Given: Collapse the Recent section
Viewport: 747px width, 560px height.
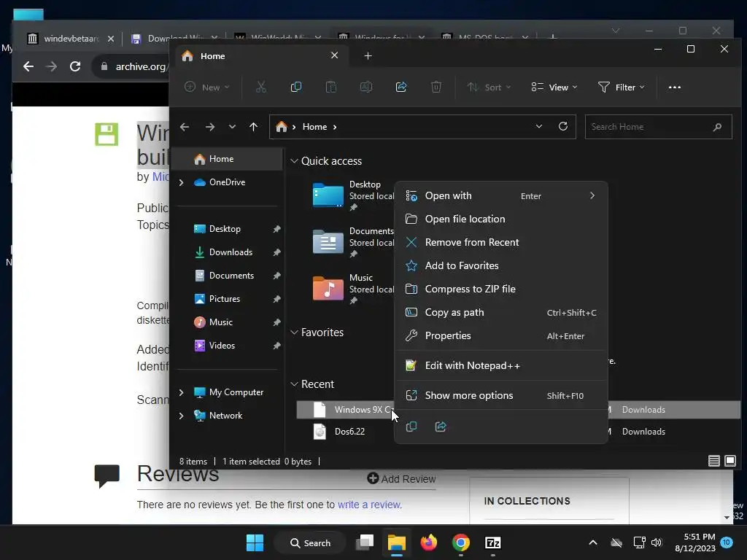Looking at the screenshot, I should [x=294, y=384].
